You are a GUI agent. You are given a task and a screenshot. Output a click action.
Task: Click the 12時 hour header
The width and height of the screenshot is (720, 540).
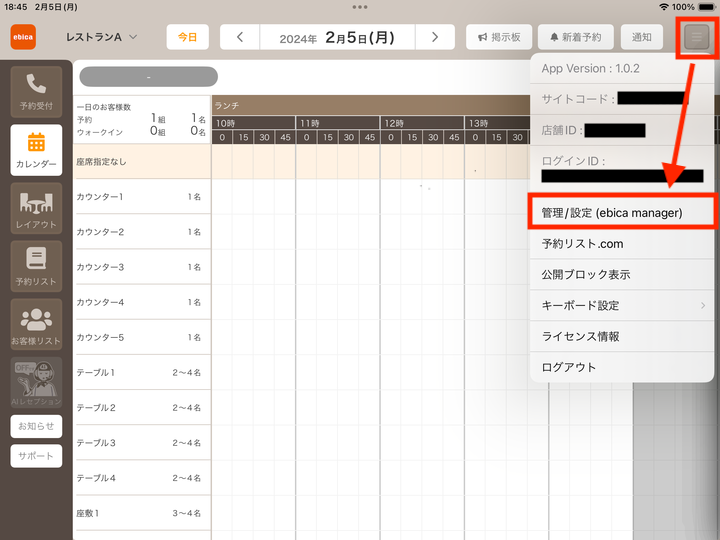click(x=422, y=123)
